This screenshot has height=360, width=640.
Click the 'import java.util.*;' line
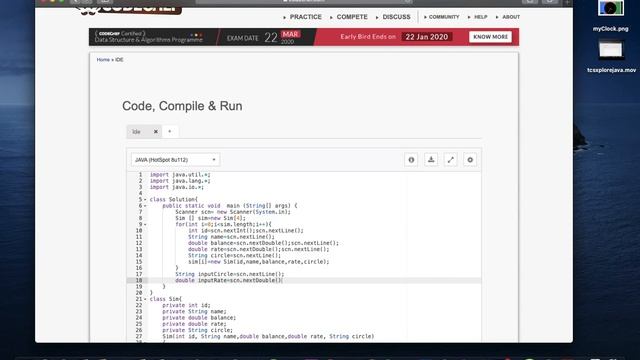pyautogui.click(x=180, y=175)
